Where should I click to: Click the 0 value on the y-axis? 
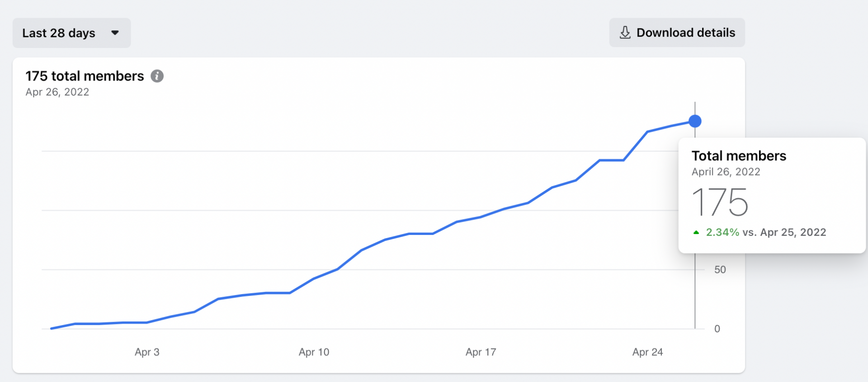pyautogui.click(x=717, y=329)
